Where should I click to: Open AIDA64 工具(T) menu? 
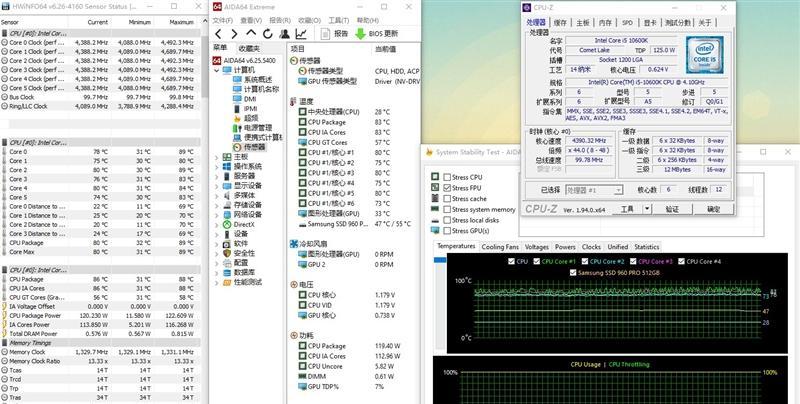tap(339, 20)
